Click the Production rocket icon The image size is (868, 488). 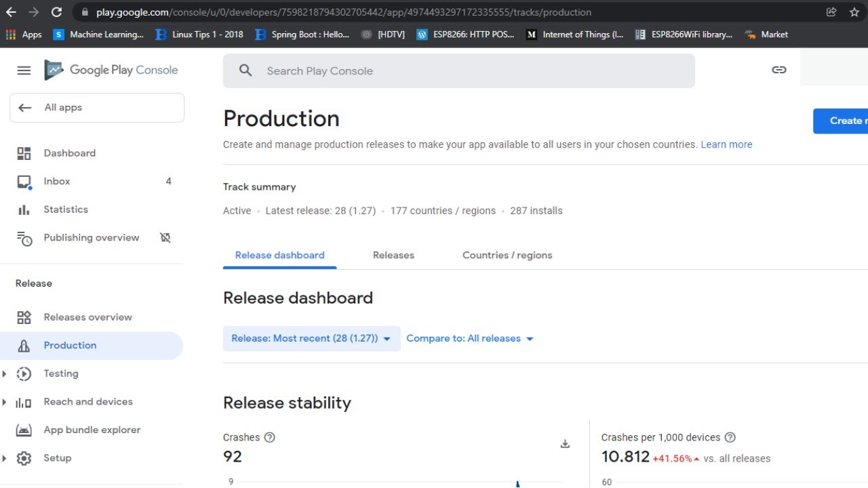click(x=24, y=346)
